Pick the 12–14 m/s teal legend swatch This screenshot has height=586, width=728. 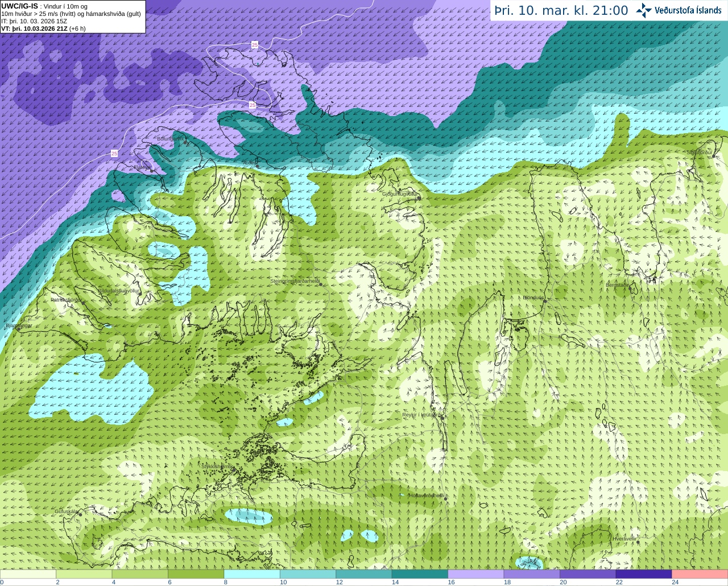(364, 574)
